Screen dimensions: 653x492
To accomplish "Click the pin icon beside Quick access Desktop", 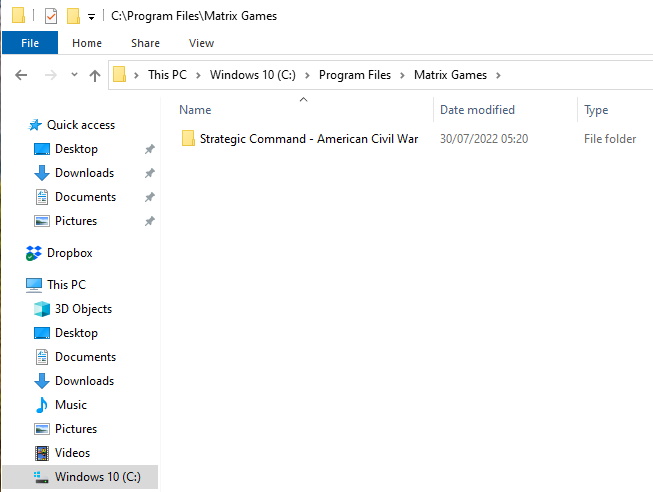I will (x=150, y=149).
